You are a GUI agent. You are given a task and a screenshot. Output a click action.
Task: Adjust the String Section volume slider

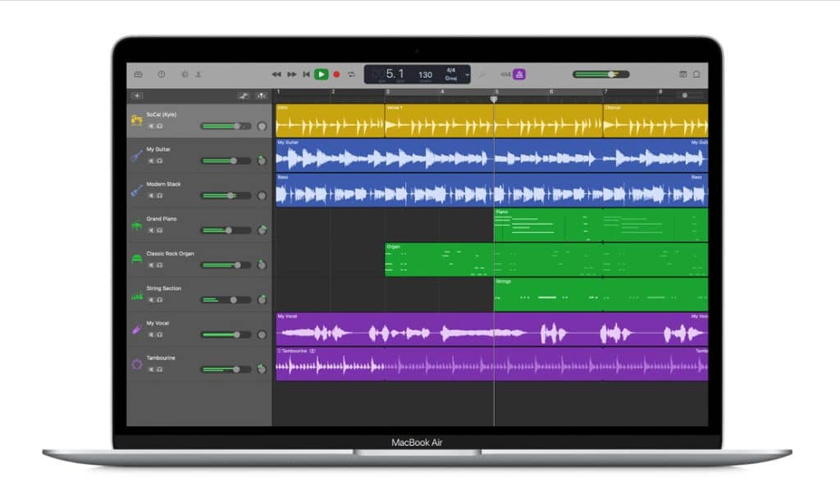(x=226, y=300)
